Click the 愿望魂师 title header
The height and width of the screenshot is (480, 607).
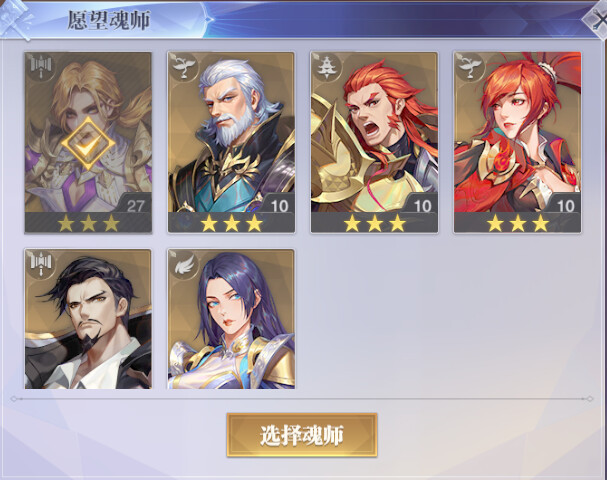point(109,20)
